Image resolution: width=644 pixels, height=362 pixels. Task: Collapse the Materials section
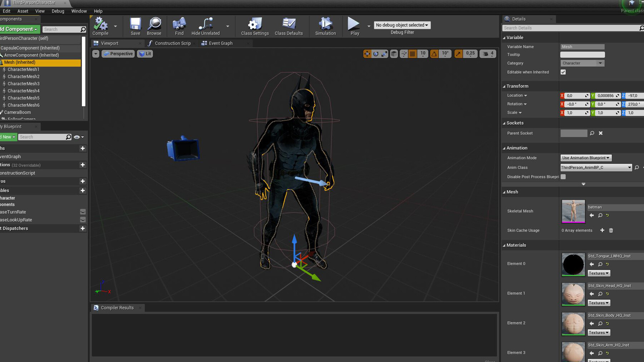(x=504, y=246)
